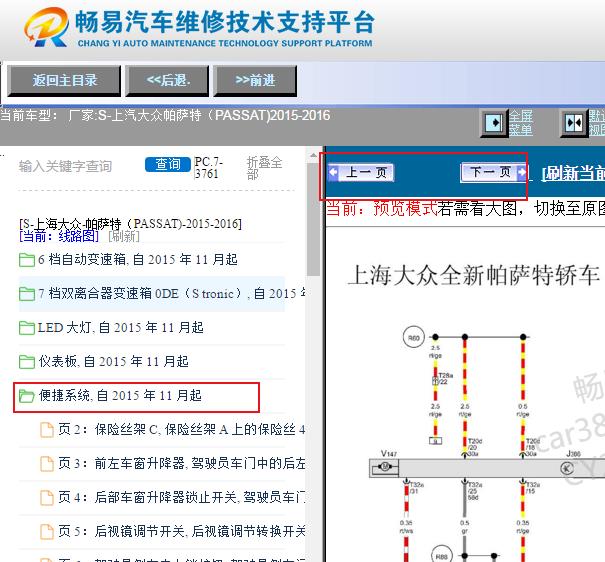Select 便捷系统, 自 2015 年 11 月起
Viewport: 605px width, 562px height.
[120, 396]
